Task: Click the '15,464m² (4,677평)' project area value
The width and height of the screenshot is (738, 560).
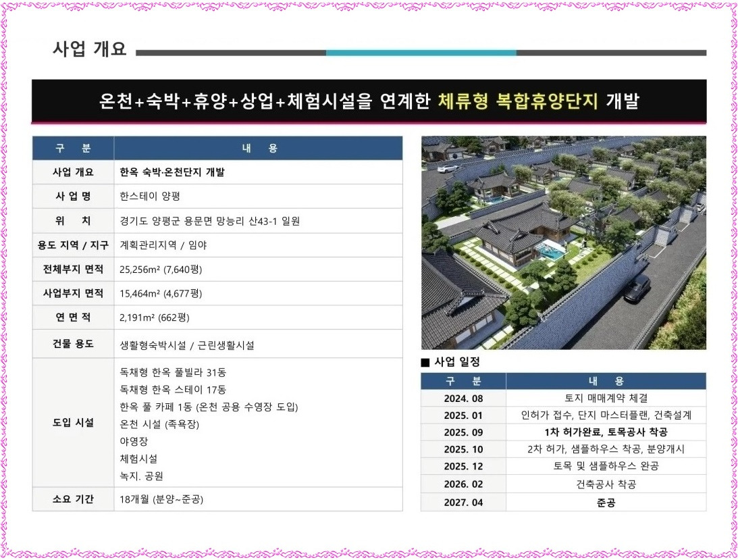Action: (x=161, y=293)
